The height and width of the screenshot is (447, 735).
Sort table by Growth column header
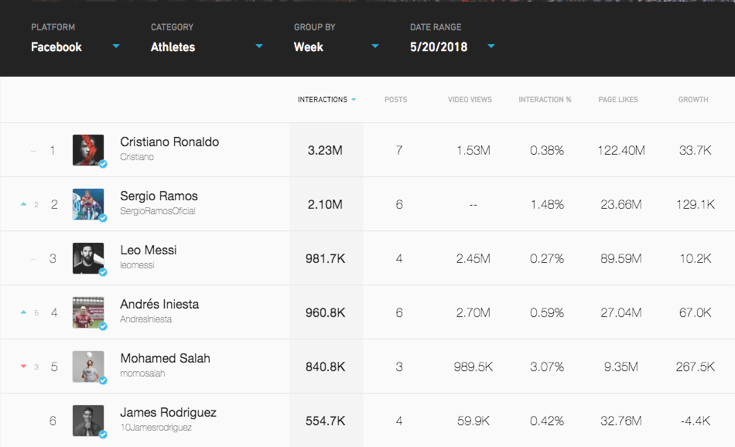(x=693, y=100)
